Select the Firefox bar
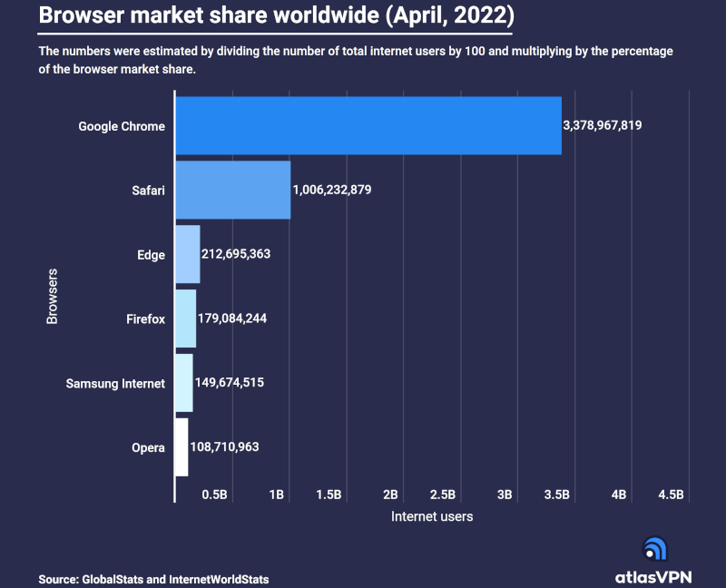The image size is (726, 588). coord(185,318)
